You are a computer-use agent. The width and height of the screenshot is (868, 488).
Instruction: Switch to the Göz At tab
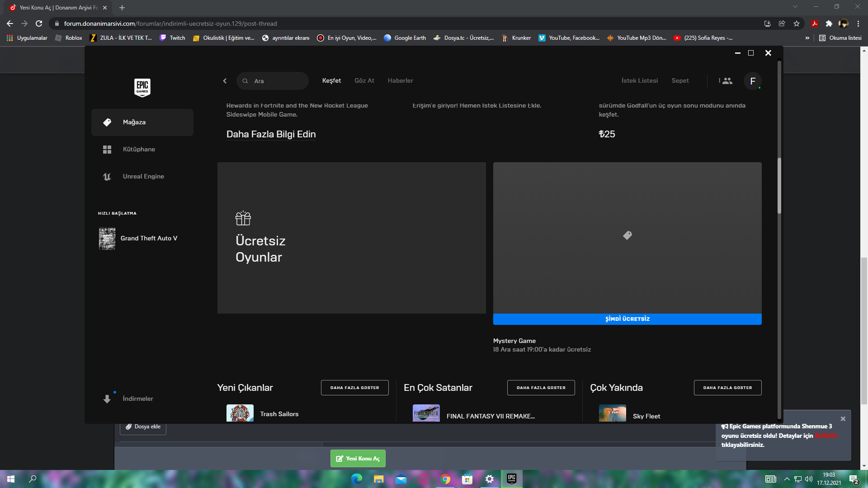364,81
